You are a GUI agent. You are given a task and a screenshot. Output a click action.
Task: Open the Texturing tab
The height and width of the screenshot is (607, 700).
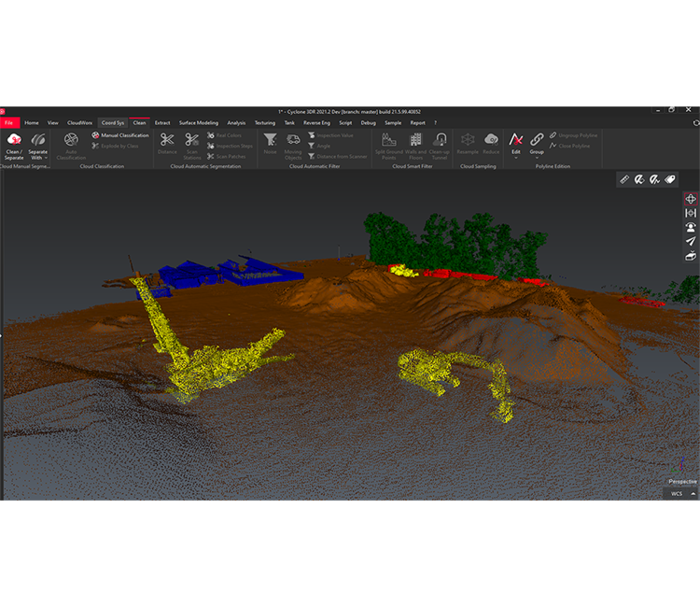click(x=265, y=123)
